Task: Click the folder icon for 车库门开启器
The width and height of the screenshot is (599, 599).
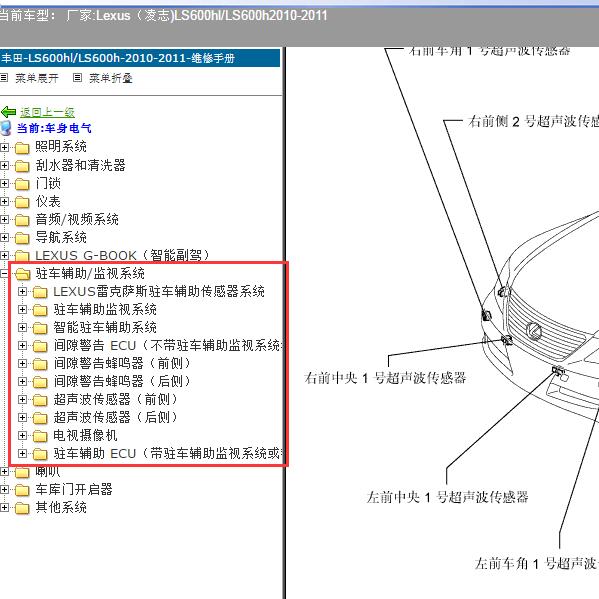Action: [x=22, y=490]
